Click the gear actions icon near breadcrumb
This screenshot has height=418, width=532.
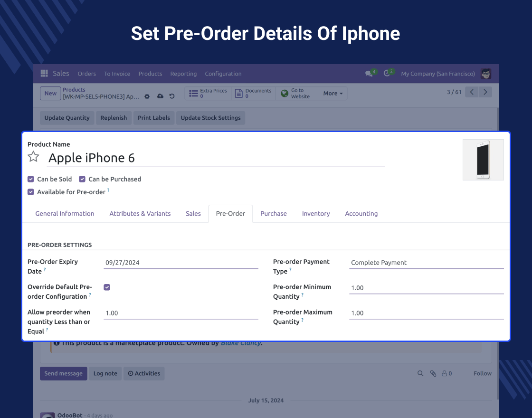click(x=147, y=96)
